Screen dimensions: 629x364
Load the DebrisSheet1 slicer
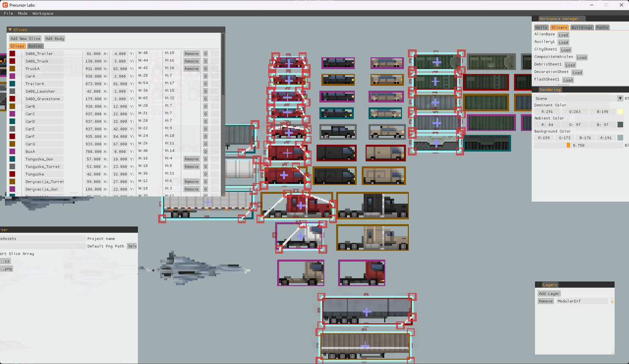click(x=570, y=65)
